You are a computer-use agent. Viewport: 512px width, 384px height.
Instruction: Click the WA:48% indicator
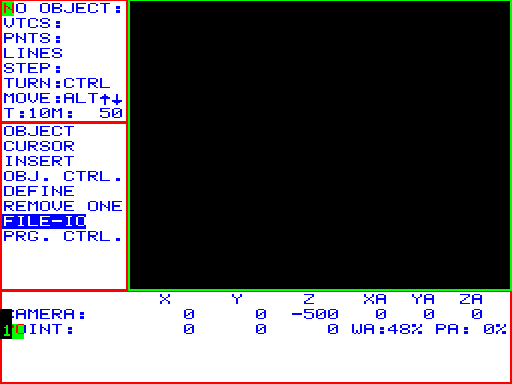387,329
